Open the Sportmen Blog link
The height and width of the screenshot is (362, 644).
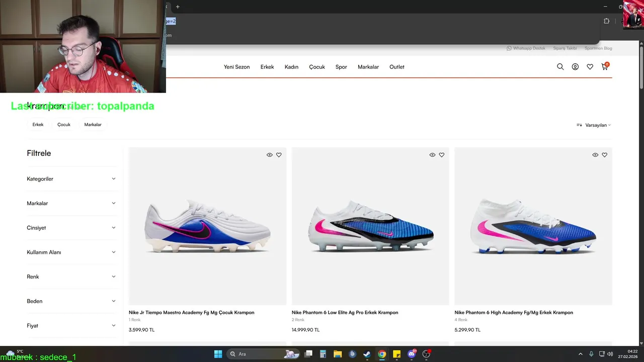point(598,48)
